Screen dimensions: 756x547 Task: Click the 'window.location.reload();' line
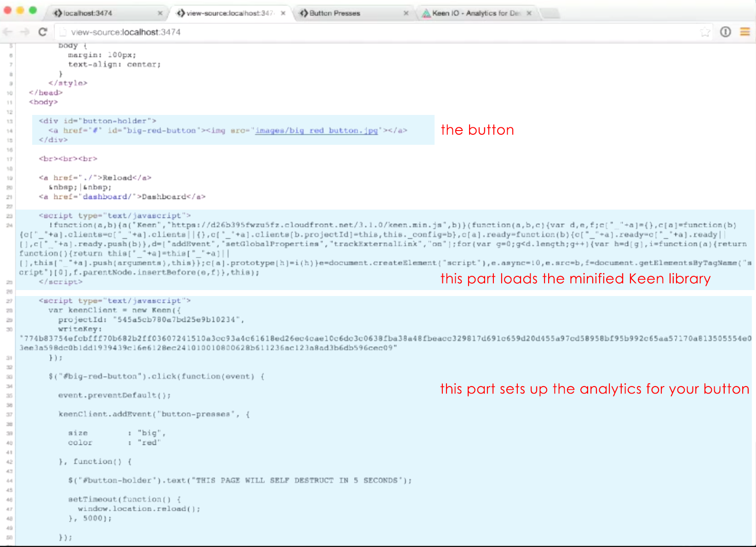[139, 509]
